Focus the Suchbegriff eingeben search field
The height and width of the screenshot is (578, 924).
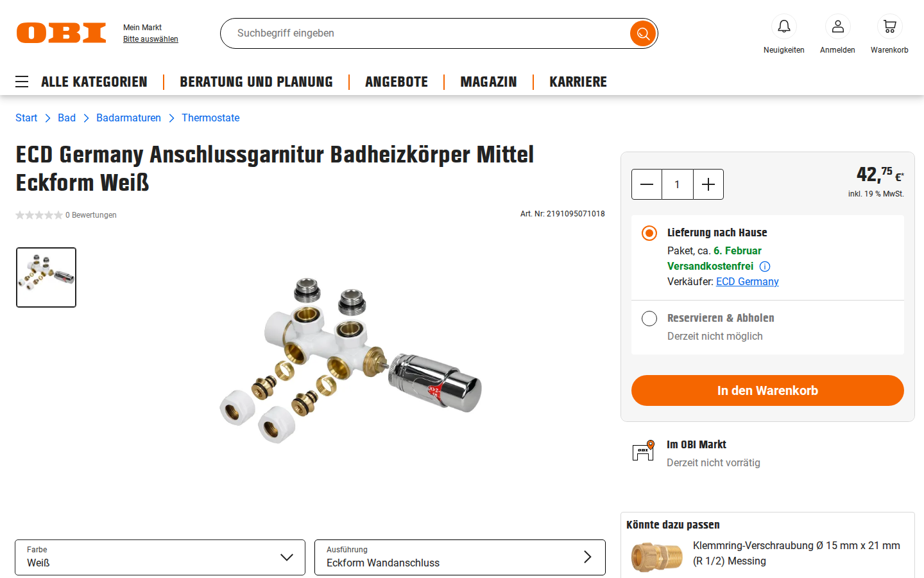[425, 33]
